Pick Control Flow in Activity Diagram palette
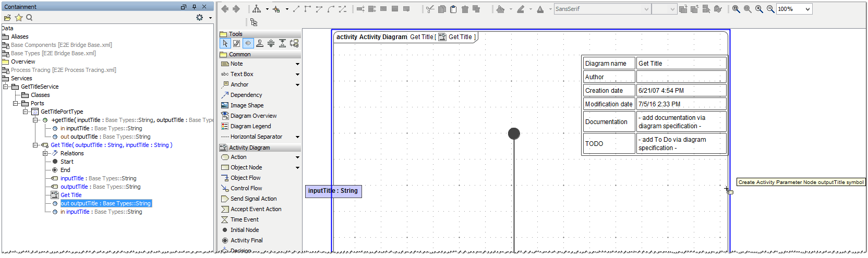Viewport: 868px width, 258px height. tap(246, 188)
